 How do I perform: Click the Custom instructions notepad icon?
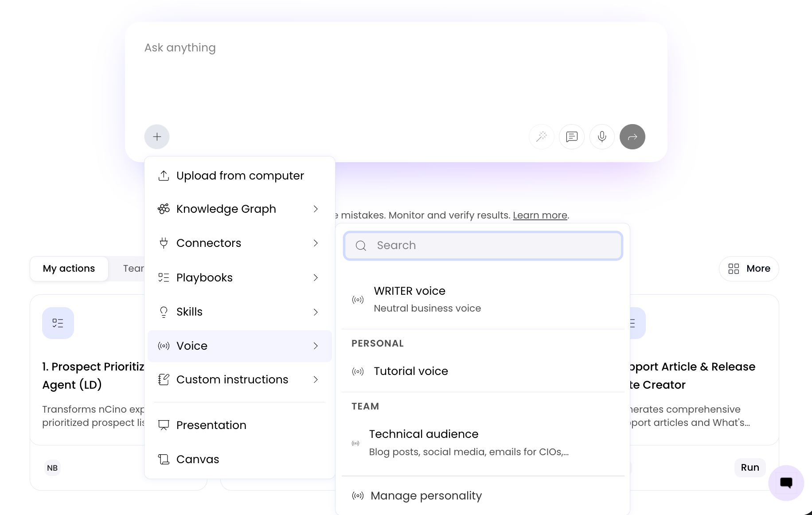tap(164, 380)
